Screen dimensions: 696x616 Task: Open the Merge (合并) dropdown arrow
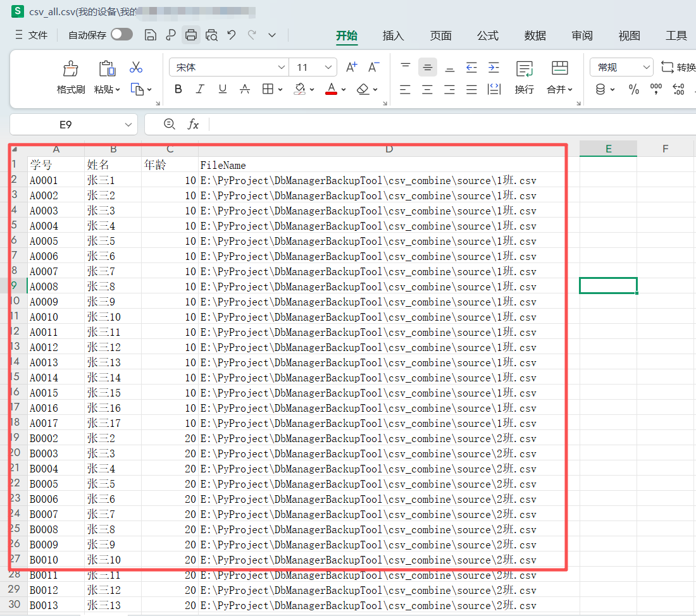[x=570, y=90]
